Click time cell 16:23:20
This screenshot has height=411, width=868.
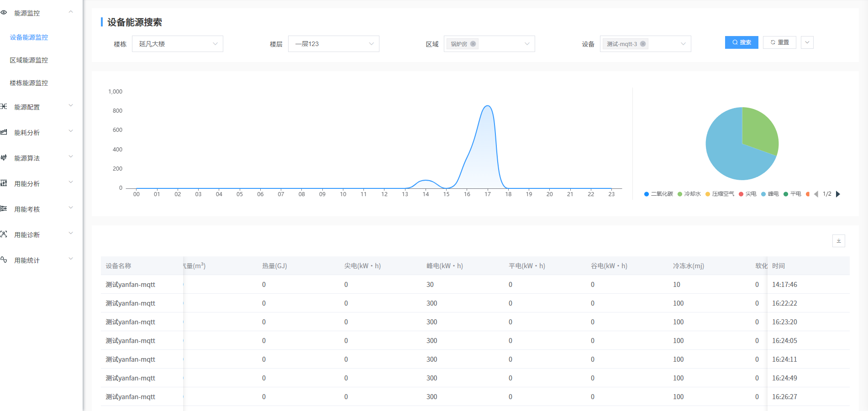pyautogui.click(x=784, y=322)
